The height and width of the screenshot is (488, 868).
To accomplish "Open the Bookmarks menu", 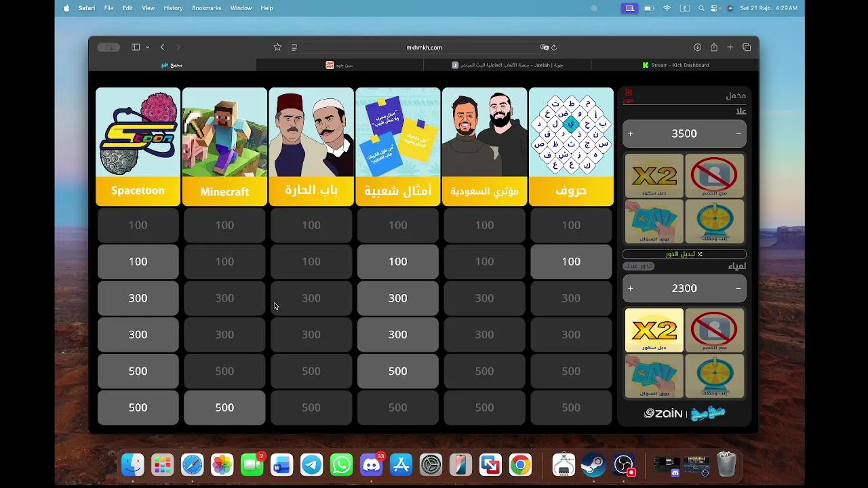I will tap(207, 8).
